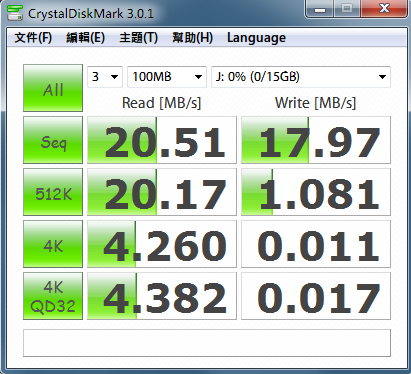Run all benchmarks with All button
411x374 pixels.
click(53, 88)
